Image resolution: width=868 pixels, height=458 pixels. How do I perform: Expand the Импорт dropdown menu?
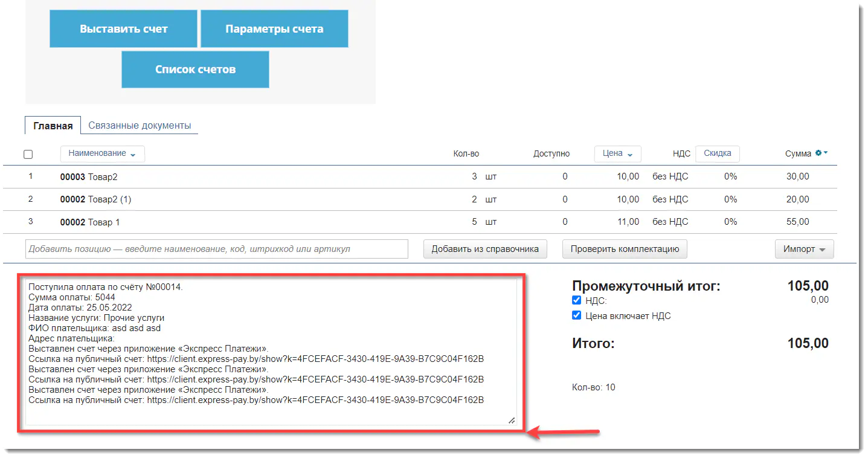(803, 249)
